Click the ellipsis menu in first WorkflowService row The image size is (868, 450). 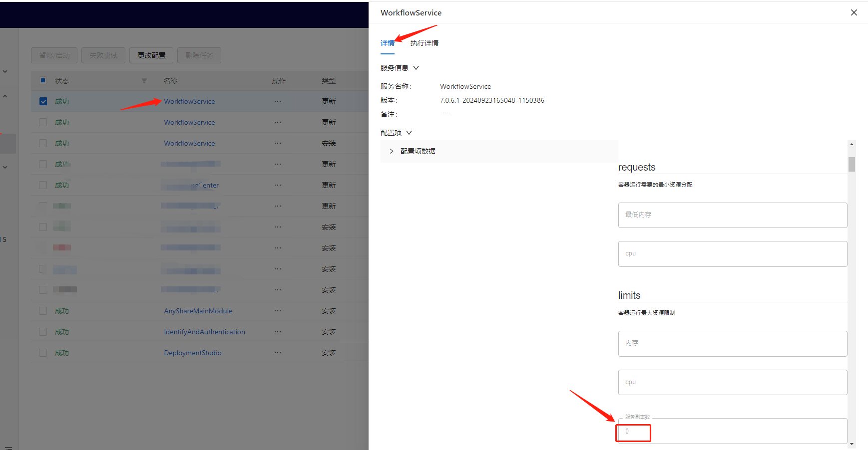[278, 101]
